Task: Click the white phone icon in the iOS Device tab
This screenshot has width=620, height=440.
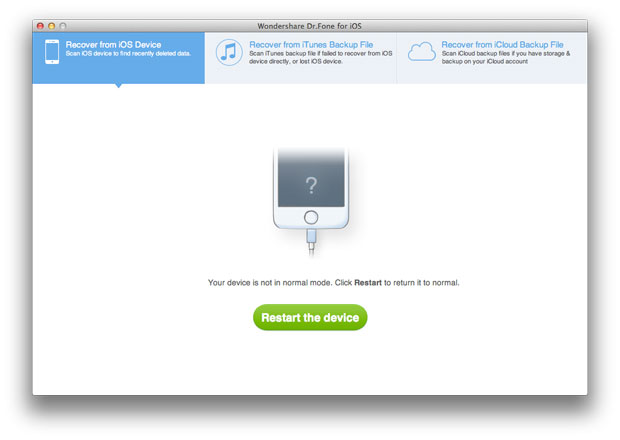Action: (x=52, y=52)
